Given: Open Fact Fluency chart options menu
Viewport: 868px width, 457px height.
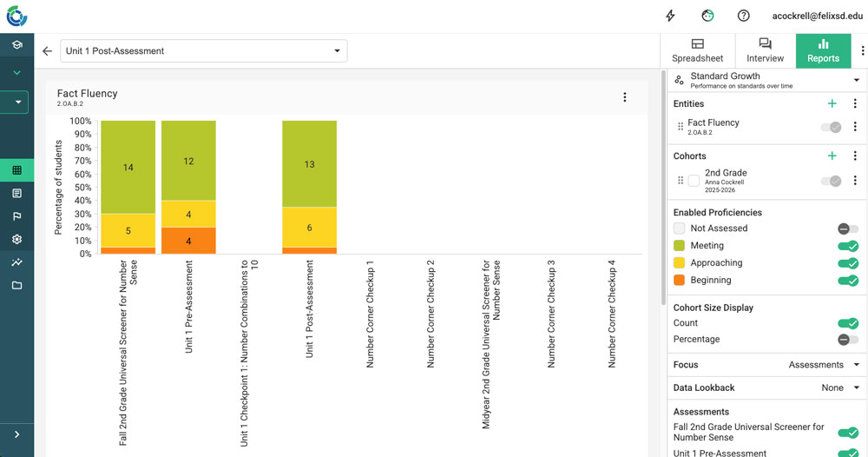Looking at the screenshot, I should pos(624,97).
